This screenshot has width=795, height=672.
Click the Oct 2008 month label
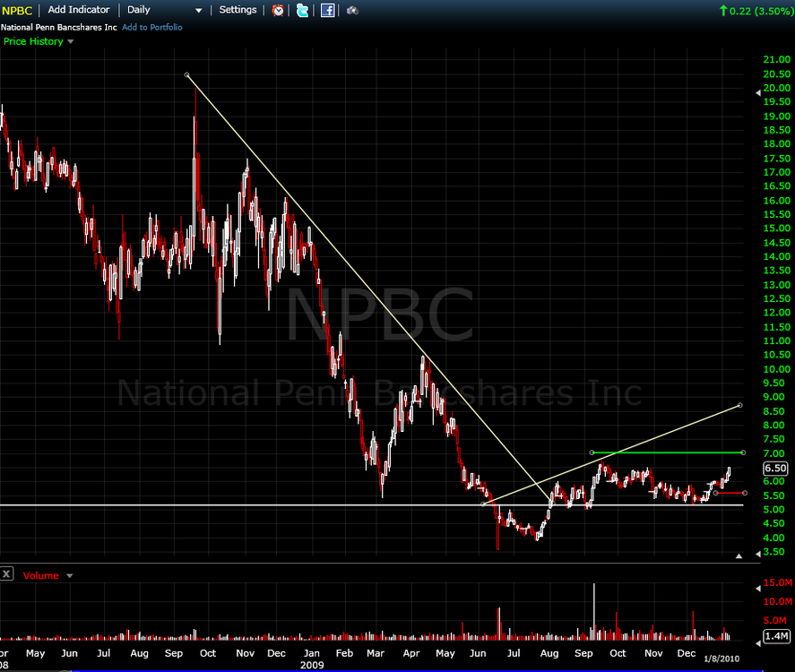[208, 653]
